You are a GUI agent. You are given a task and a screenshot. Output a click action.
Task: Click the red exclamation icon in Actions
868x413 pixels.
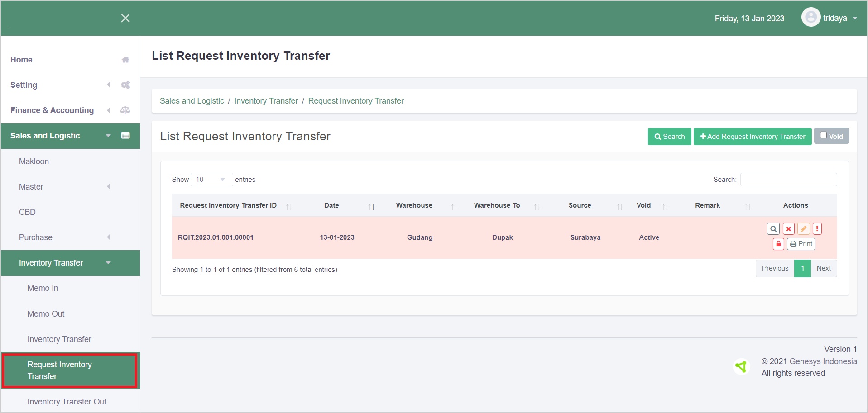point(817,228)
